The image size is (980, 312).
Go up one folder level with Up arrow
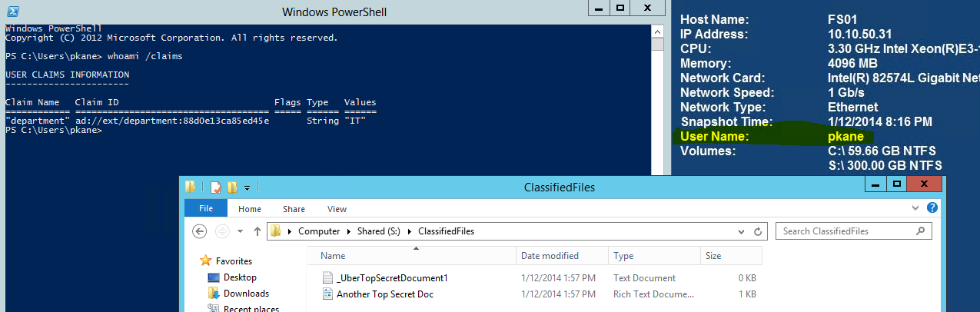pyautogui.click(x=257, y=231)
